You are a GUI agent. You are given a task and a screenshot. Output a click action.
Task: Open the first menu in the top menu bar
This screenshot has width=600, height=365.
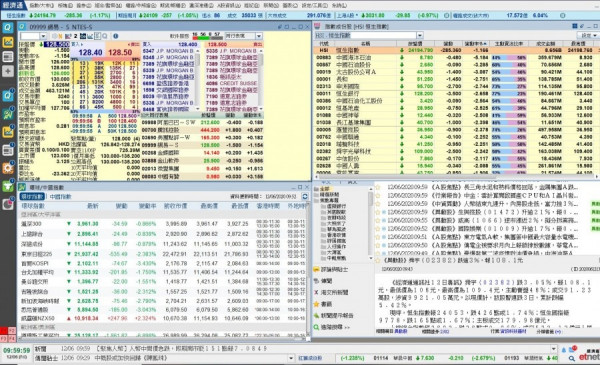coord(41,5)
